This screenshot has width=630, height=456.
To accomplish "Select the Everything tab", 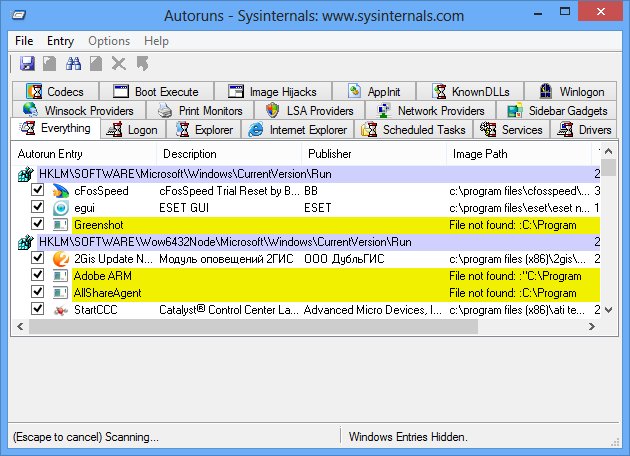I will click(x=55, y=128).
